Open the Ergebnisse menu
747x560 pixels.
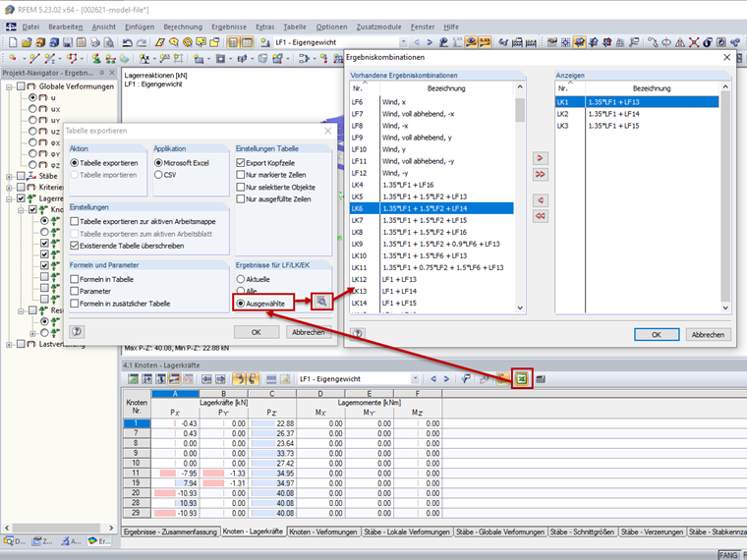(229, 27)
